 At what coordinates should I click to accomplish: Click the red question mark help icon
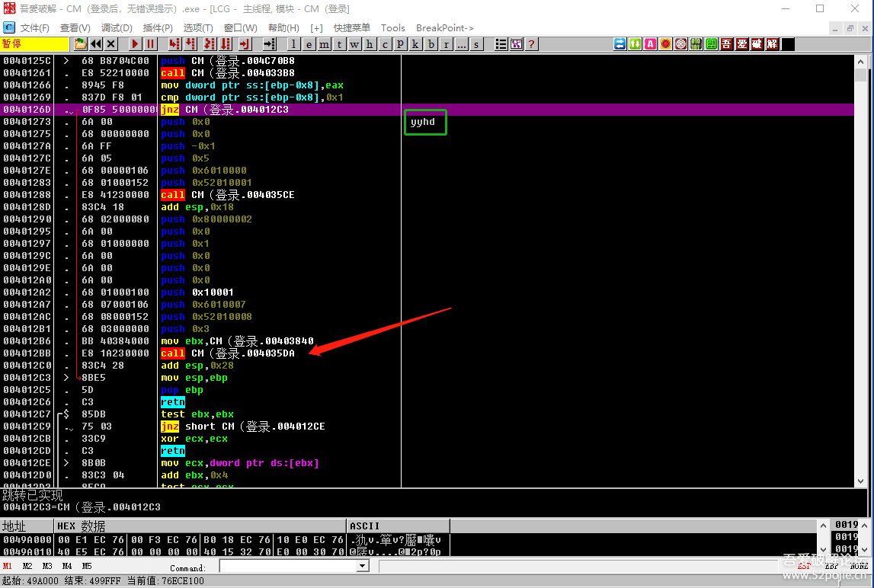click(x=531, y=44)
